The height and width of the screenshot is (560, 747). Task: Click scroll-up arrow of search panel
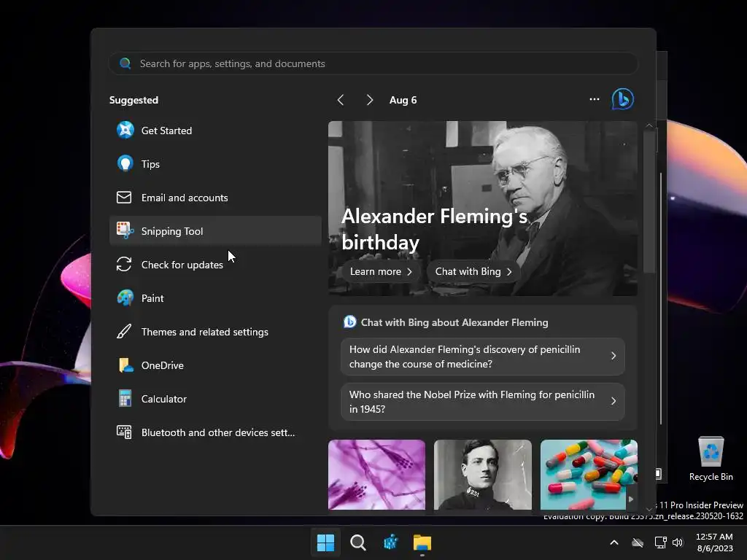pos(649,125)
